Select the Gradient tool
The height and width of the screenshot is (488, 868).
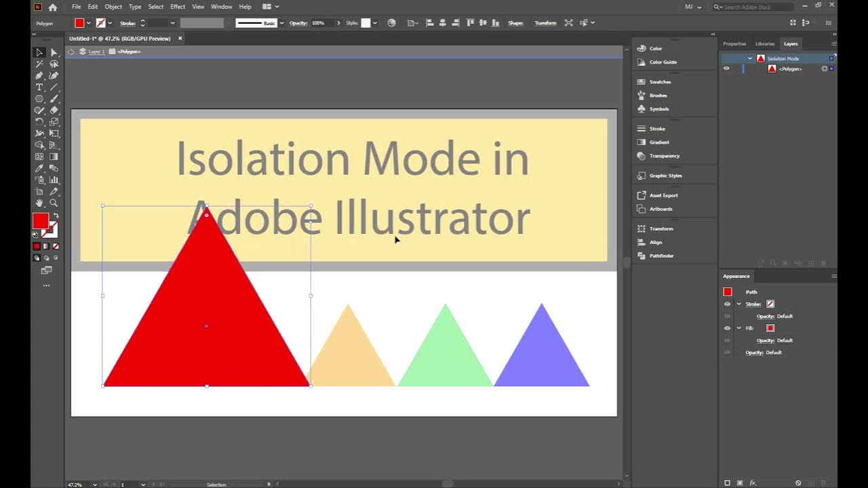pos(54,157)
